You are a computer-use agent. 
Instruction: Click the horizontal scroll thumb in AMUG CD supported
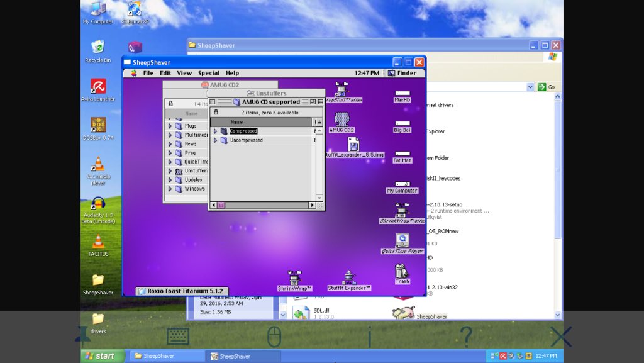click(221, 205)
